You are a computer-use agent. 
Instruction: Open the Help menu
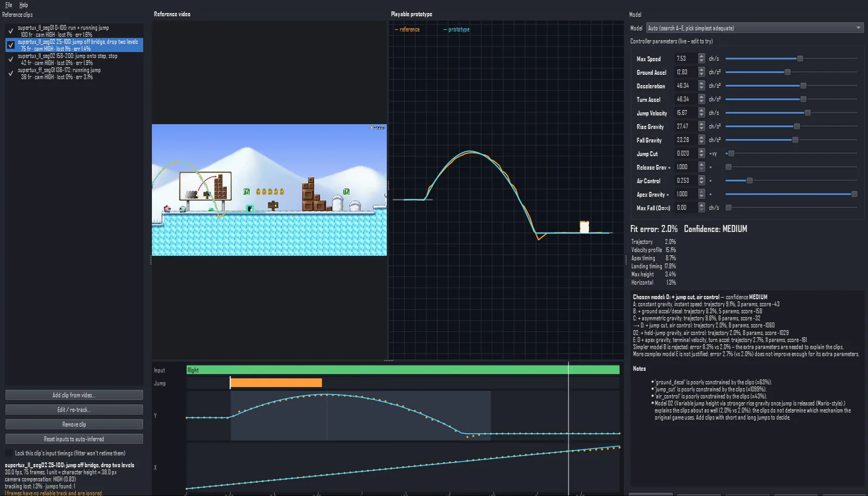[23, 5]
